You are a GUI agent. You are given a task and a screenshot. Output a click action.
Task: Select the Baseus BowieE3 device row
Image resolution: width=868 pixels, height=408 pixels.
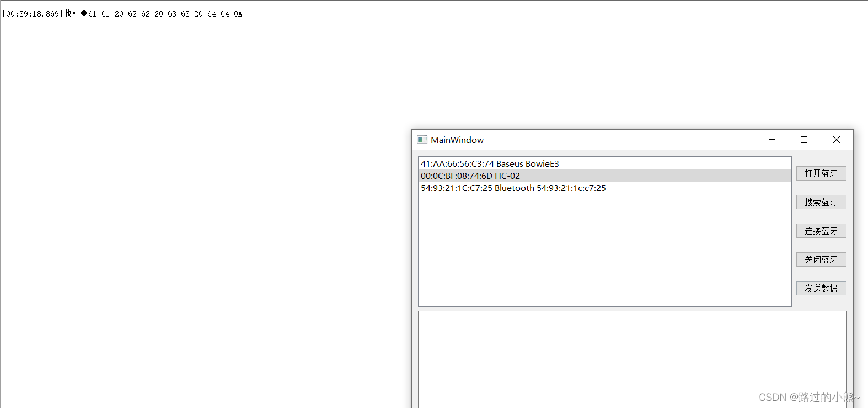(x=605, y=163)
